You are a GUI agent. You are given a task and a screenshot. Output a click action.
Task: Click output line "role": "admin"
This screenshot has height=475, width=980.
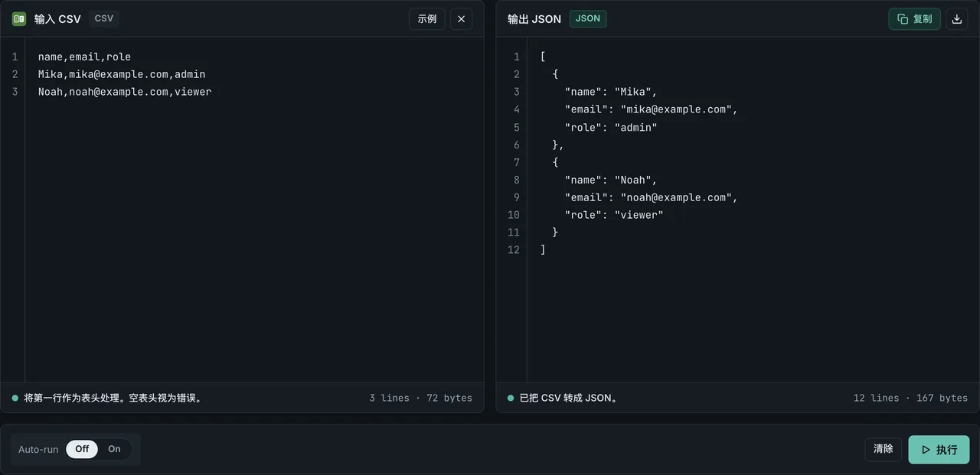coord(611,128)
